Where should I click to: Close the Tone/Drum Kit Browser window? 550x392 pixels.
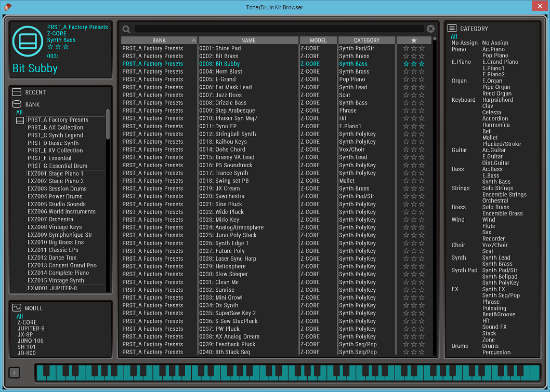coord(540,6)
